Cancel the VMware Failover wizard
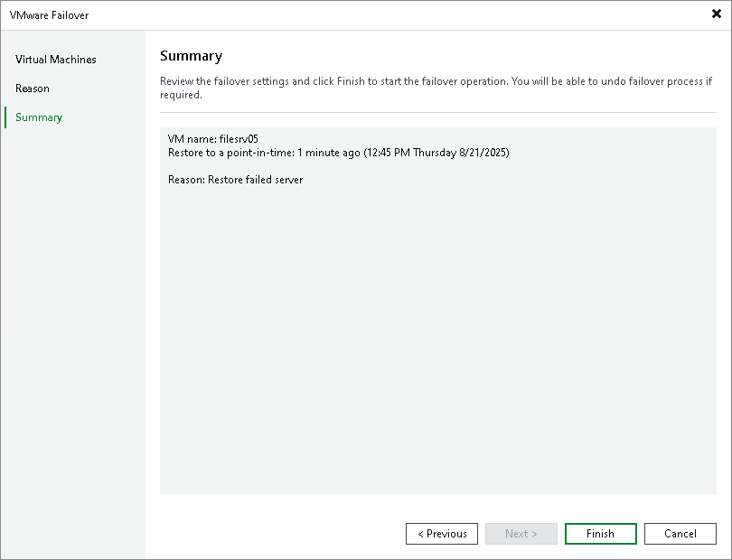 (x=680, y=534)
